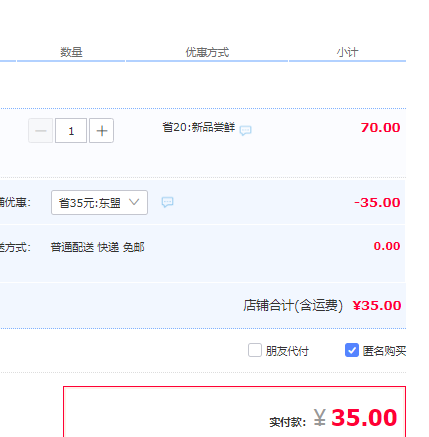Select the 小计 column header
Image resolution: width=429 pixels, height=437 pixels.
[x=347, y=52]
